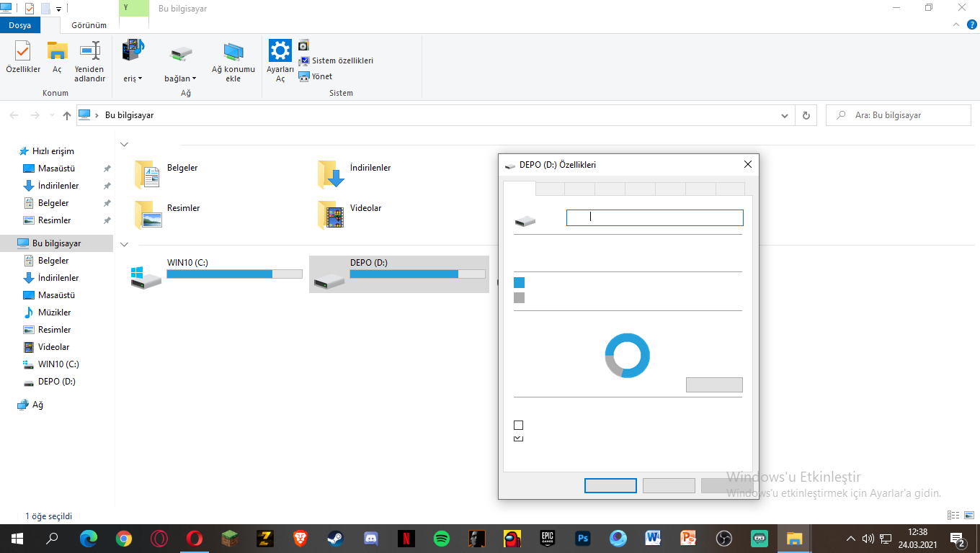
Task: Open Steam from the taskbar
Action: [336, 538]
